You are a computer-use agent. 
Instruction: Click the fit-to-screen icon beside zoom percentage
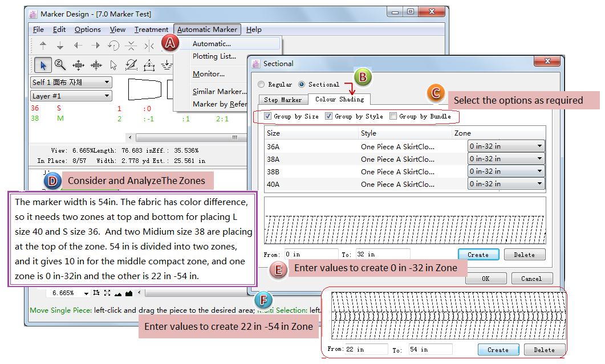(107, 293)
